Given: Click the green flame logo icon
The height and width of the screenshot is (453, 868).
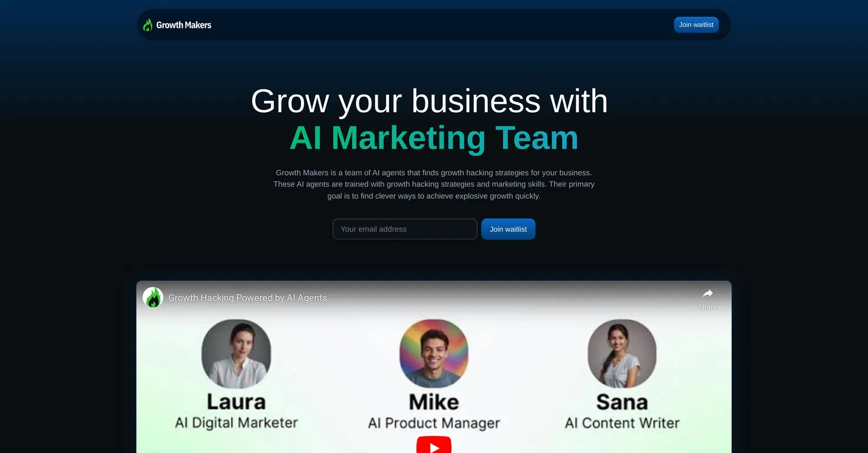Looking at the screenshot, I should [x=147, y=25].
